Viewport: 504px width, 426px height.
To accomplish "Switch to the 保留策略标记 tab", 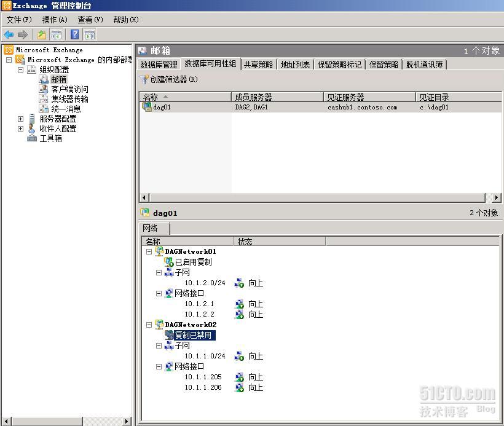I will pyautogui.click(x=340, y=65).
